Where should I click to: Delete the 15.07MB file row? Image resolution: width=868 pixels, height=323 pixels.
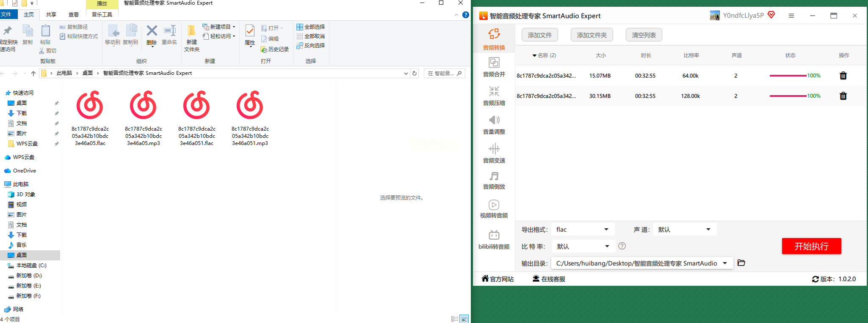[843, 76]
